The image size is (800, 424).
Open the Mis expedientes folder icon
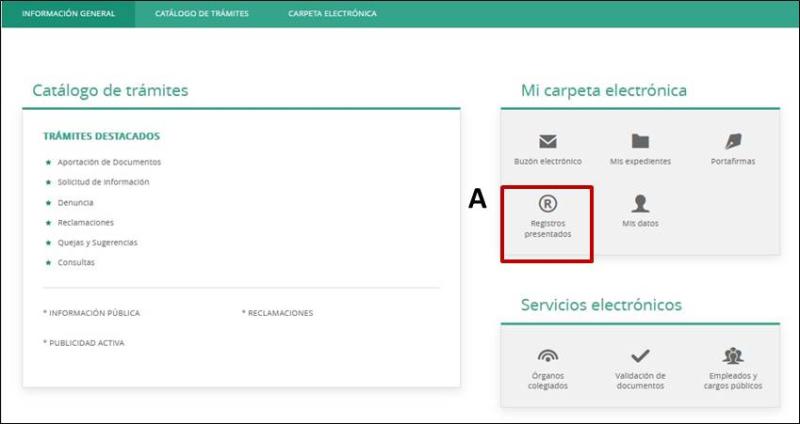tap(640, 142)
